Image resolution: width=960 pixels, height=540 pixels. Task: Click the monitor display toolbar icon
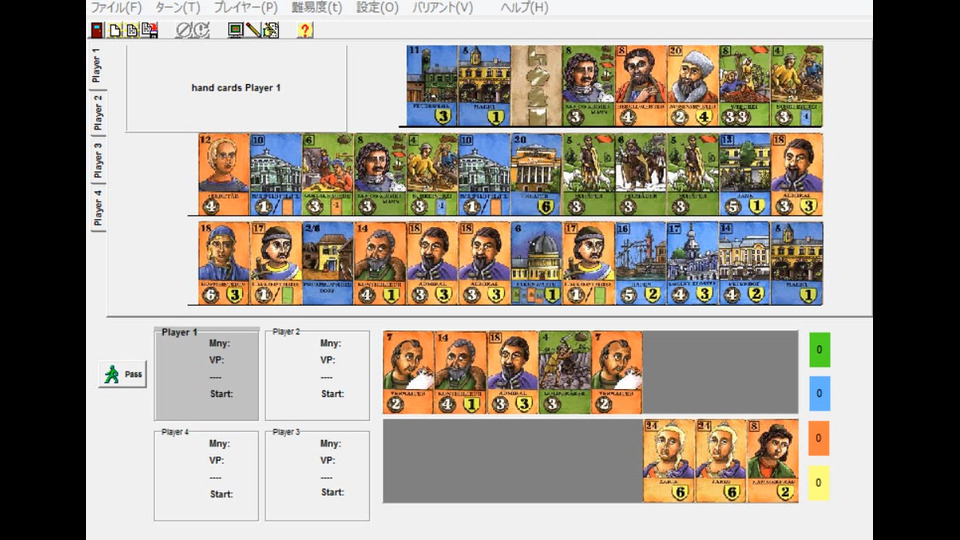click(x=235, y=30)
